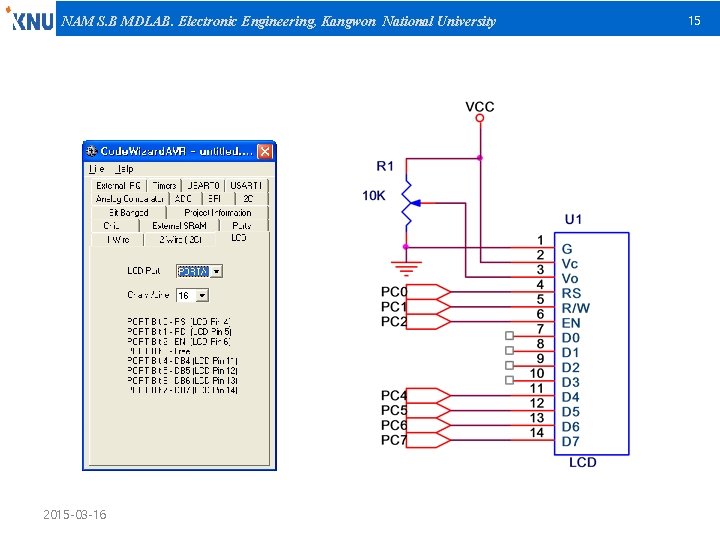Click the slide page number 15

694,20
